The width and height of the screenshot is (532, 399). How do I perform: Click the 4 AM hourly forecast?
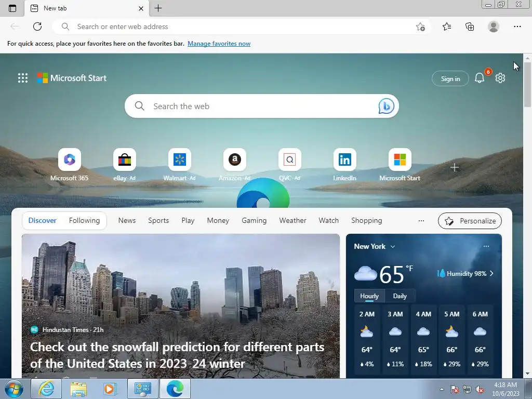[x=423, y=339]
